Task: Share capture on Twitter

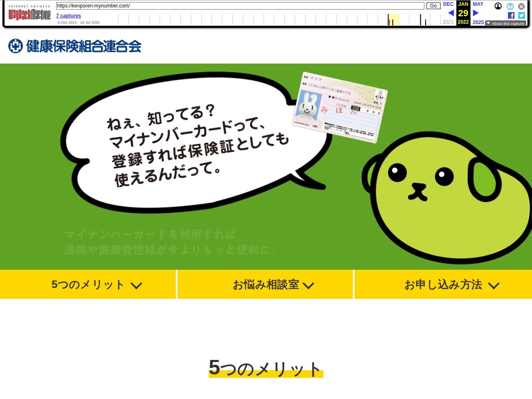Action: pos(522,15)
